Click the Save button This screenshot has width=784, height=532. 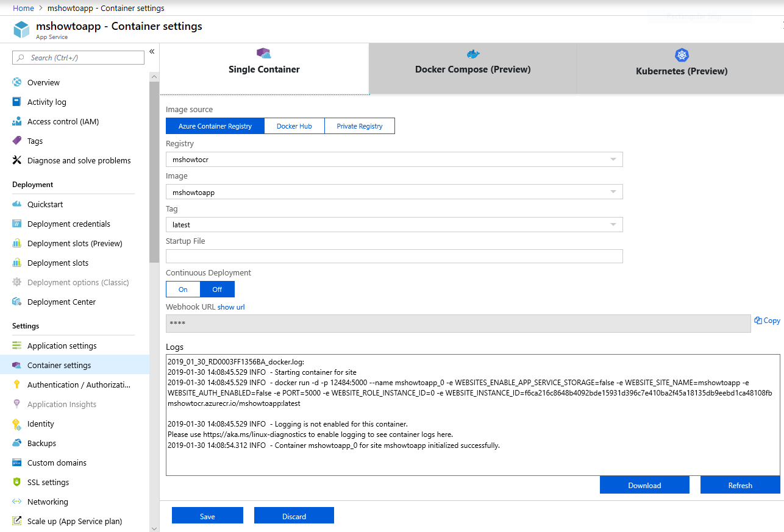pyautogui.click(x=207, y=516)
